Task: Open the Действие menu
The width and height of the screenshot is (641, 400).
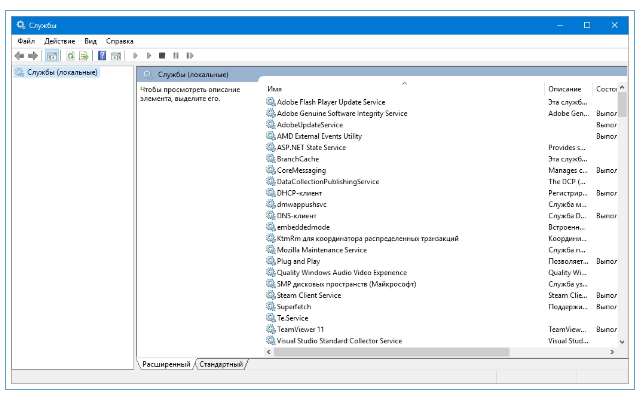Action: [x=60, y=41]
